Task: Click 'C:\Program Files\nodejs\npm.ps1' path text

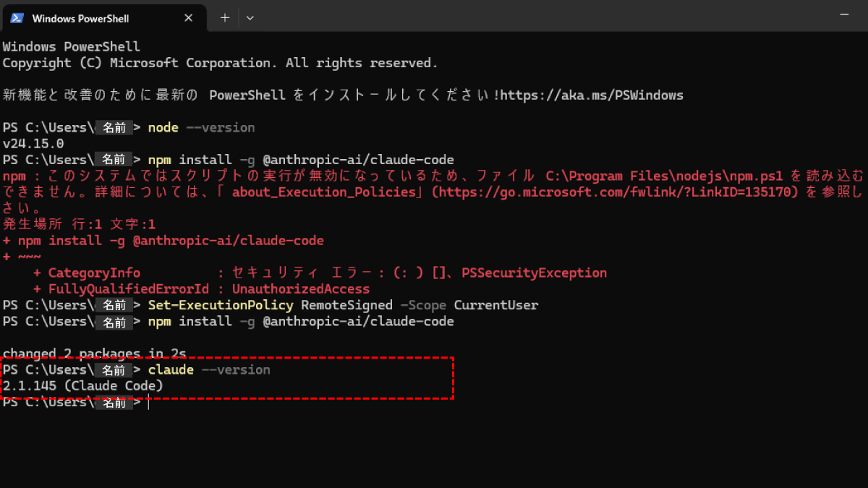Action: tap(665, 176)
